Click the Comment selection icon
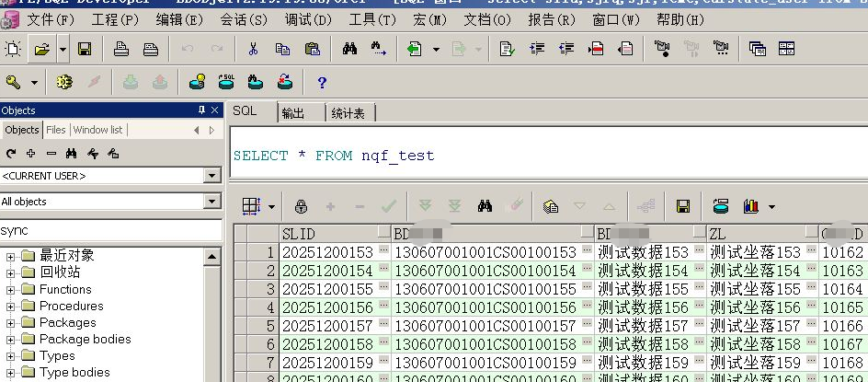The image size is (868, 382). click(596, 49)
